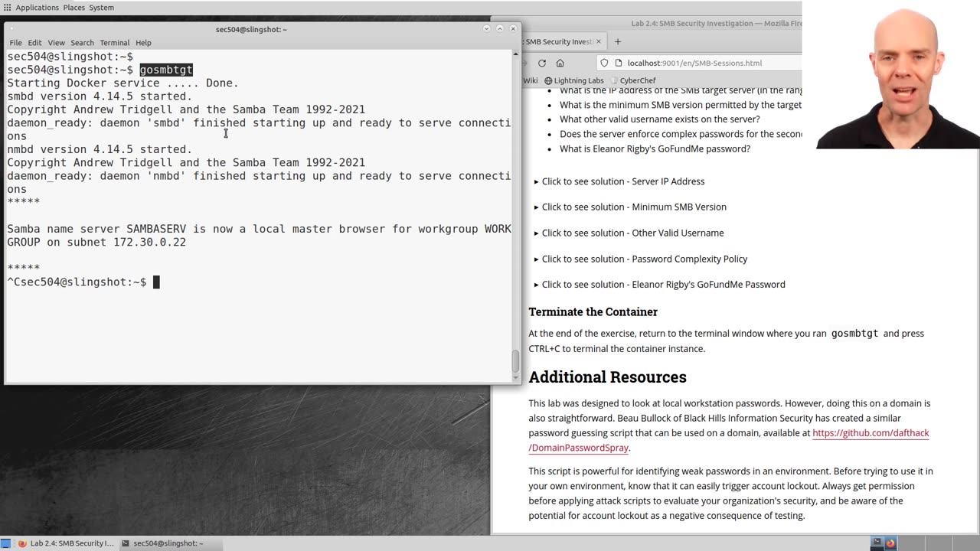Open the Lightning Labs bookmark
The width and height of the screenshot is (980, 551).
click(573, 80)
